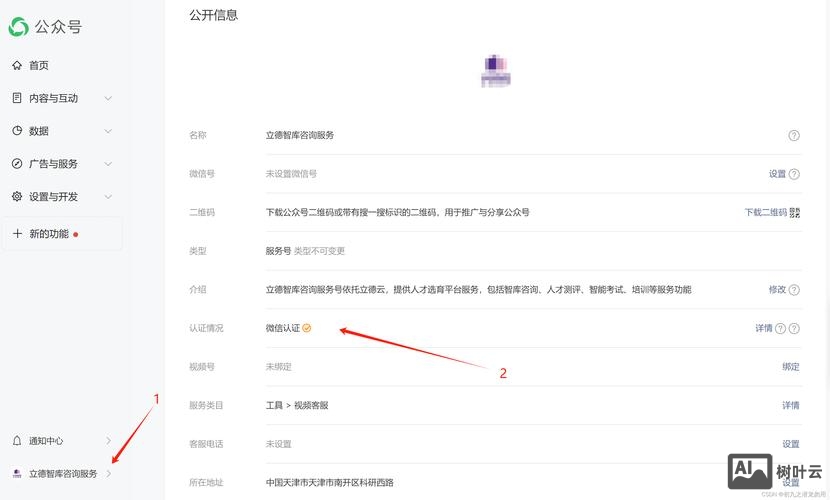830x500 pixels.
Task: Click the orange verified badge beside 微信认证
Action: (x=306, y=328)
